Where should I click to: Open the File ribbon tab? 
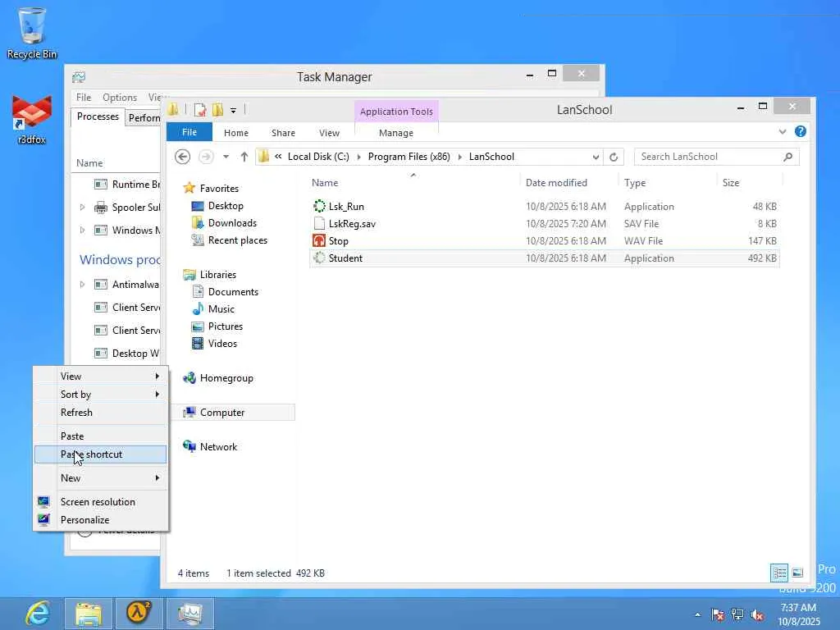point(189,132)
